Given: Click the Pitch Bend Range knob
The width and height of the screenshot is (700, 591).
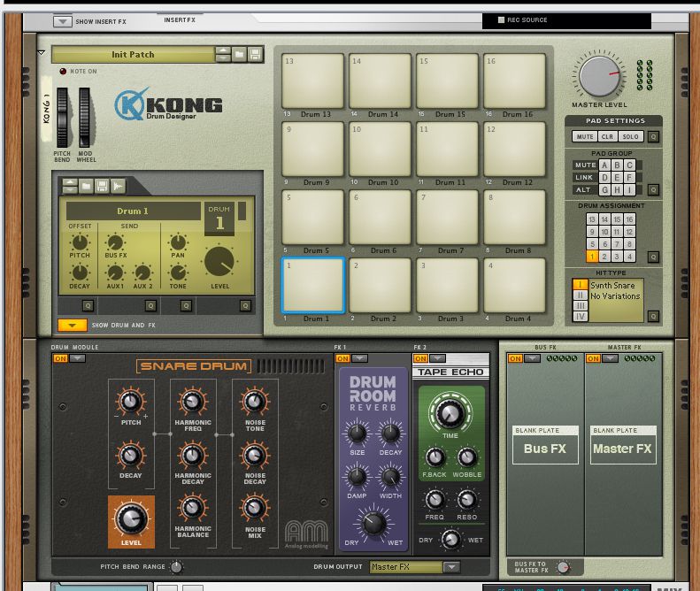Looking at the screenshot, I should [x=177, y=567].
